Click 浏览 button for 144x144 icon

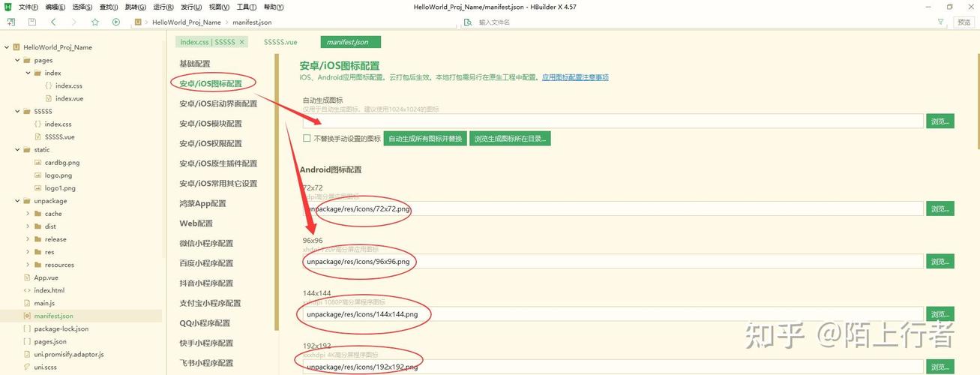point(940,313)
